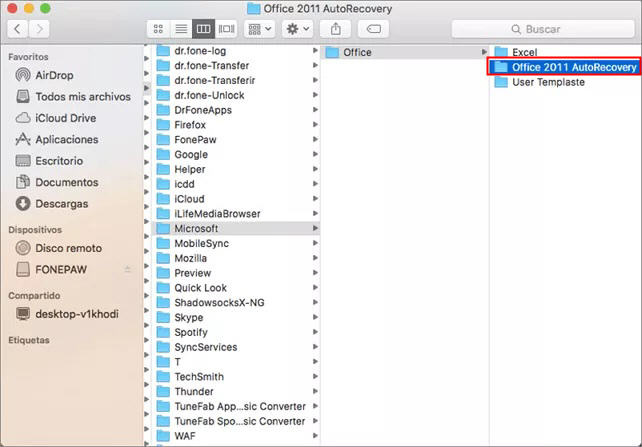Select the WAF folder

236,436
